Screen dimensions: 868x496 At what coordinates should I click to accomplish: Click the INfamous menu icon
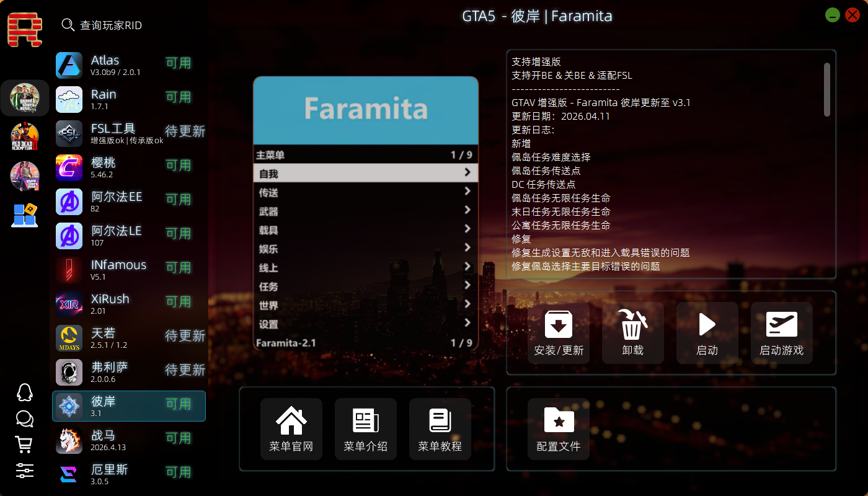pyautogui.click(x=69, y=270)
